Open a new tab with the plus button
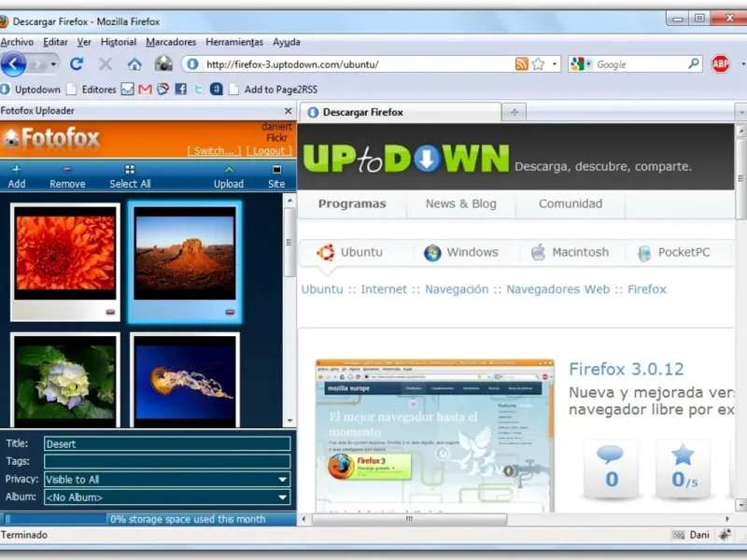The height and width of the screenshot is (560, 747). click(x=514, y=112)
